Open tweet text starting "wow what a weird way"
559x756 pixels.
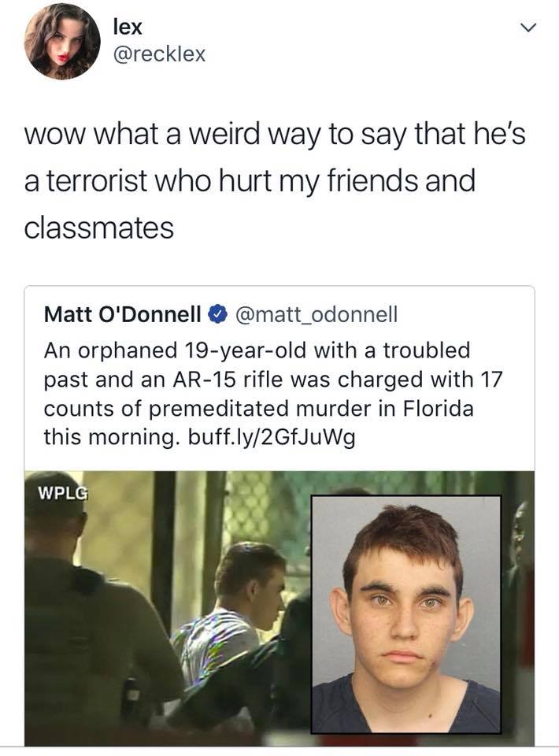pyautogui.click(x=275, y=181)
